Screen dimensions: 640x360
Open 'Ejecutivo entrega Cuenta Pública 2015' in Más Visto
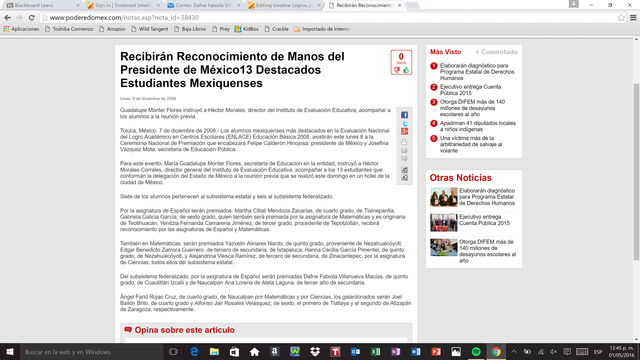(x=470, y=90)
